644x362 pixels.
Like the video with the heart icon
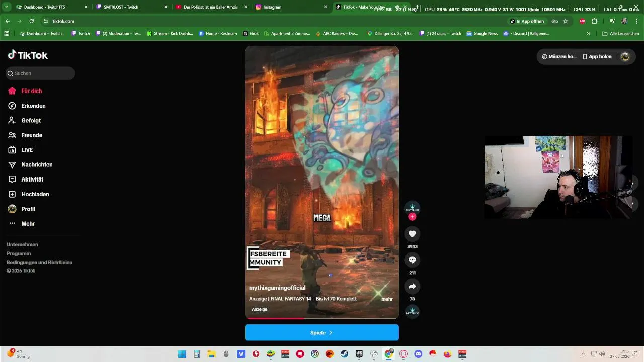point(412,234)
